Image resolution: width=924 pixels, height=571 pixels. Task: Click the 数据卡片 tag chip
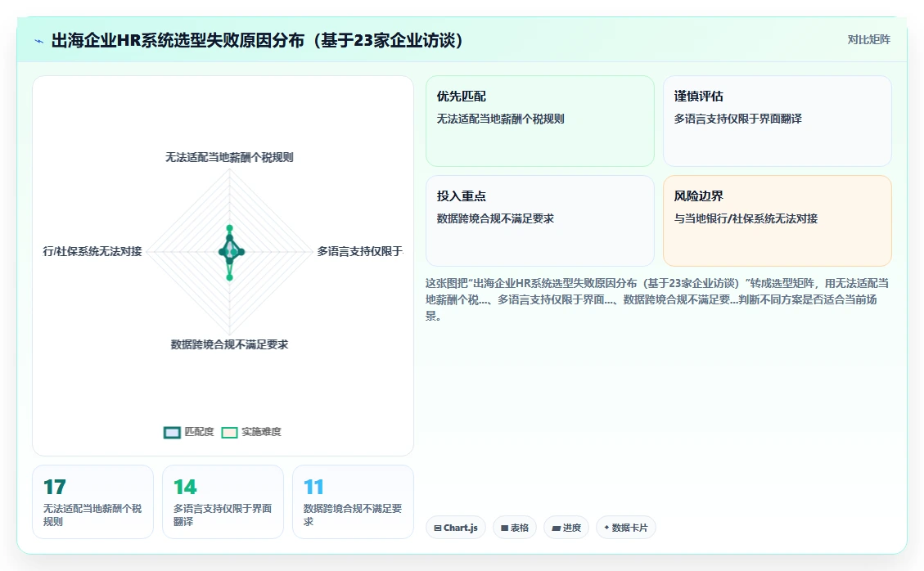tap(626, 528)
